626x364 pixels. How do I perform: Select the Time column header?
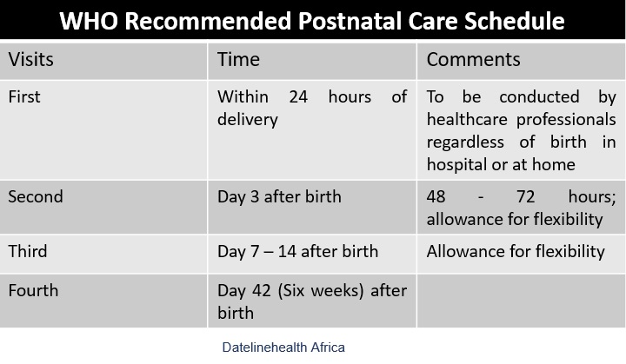click(x=312, y=61)
